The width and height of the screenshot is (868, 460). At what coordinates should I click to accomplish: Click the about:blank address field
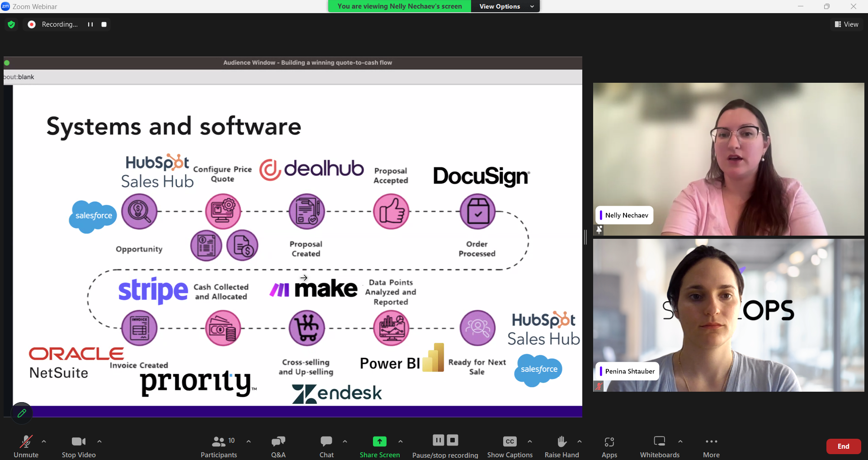click(x=293, y=77)
